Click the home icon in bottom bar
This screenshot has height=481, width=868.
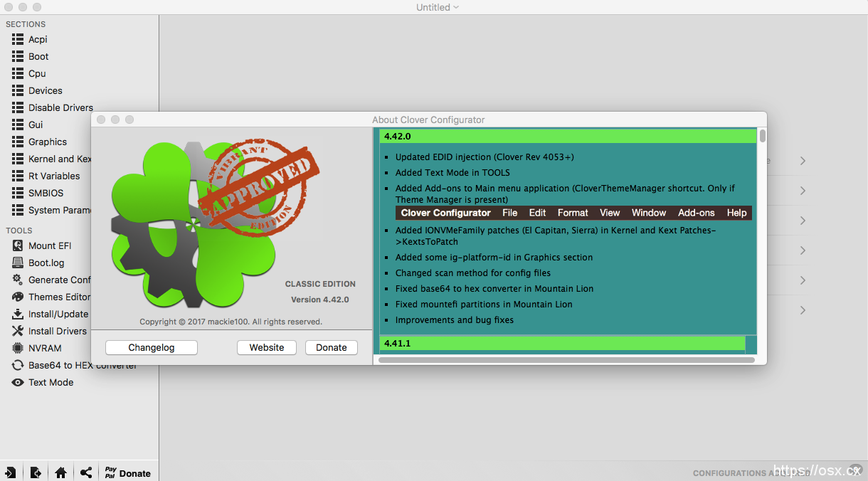coord(60,472)
